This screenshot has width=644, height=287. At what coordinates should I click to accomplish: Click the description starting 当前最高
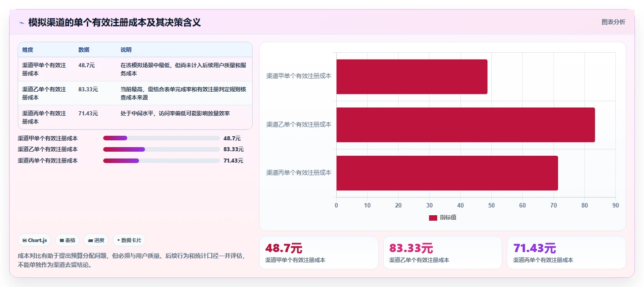coord(184,94)
